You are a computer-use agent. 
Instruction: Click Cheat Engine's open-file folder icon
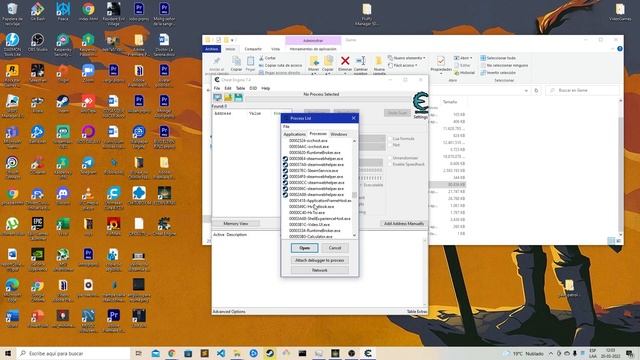click(228, 98)
